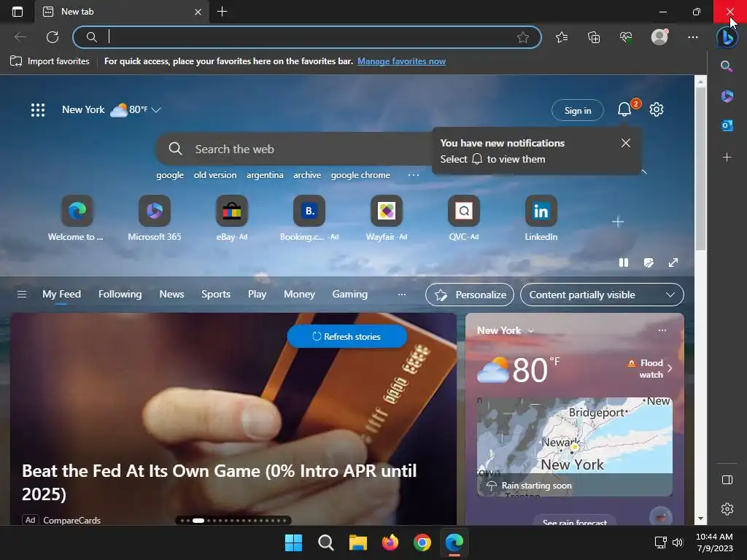
Task: Open the New York weather map
Action: [x=575, y=447]
